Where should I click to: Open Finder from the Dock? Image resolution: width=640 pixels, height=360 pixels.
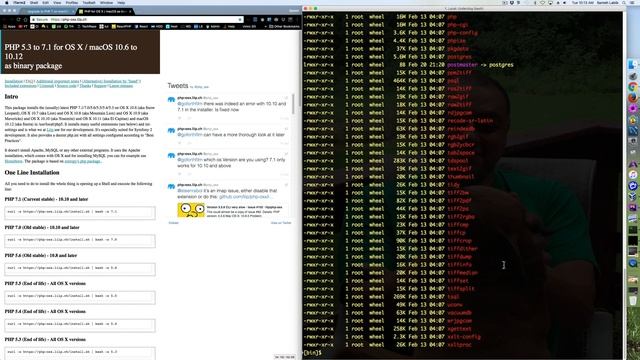633,64
